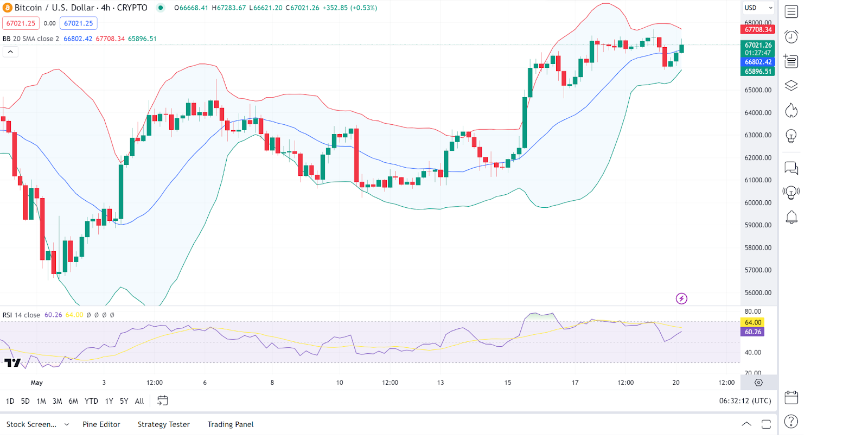Screen dimensions: 868x439
Task: Open the Pine Editor tab
Action: [x=101, y=424]
